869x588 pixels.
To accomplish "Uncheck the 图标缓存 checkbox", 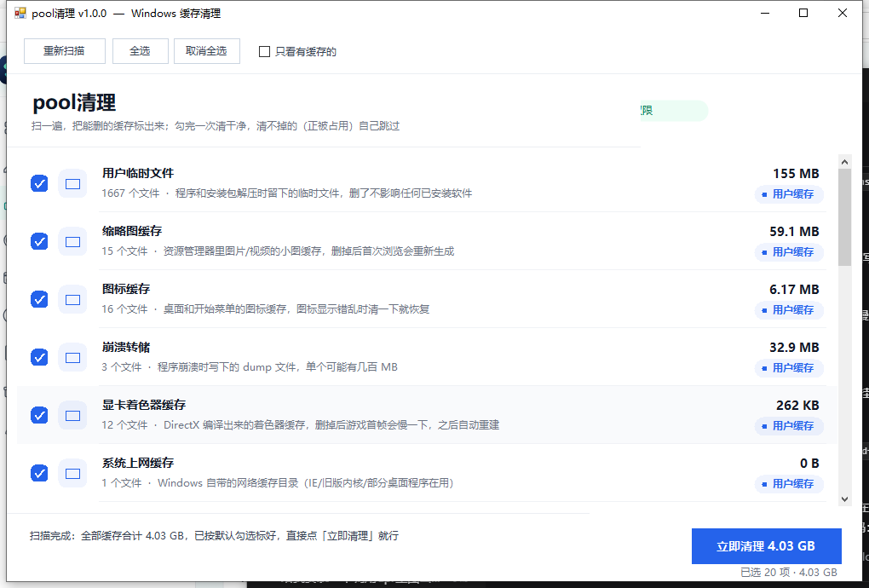I will [x=39, y=299].
